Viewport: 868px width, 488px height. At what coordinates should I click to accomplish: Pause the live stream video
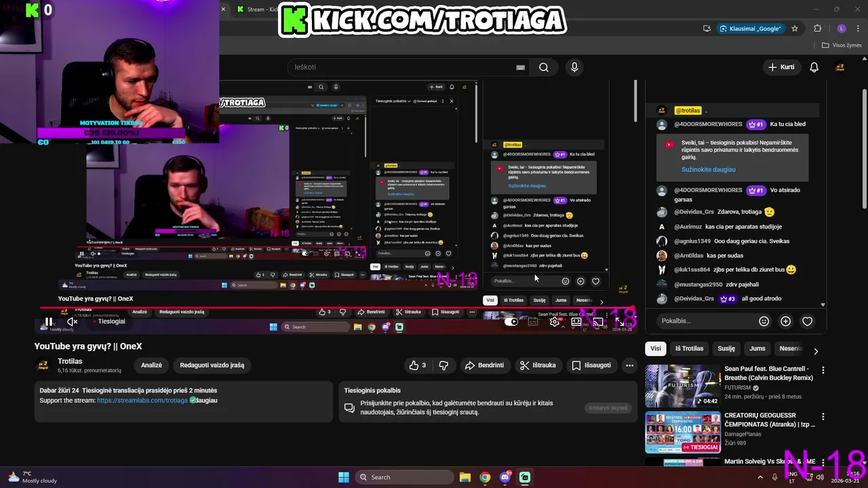pyautogui.click(x=49, y=322)
